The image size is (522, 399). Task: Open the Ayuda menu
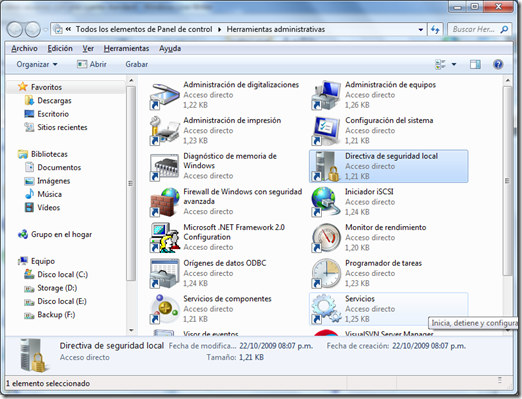170,49
